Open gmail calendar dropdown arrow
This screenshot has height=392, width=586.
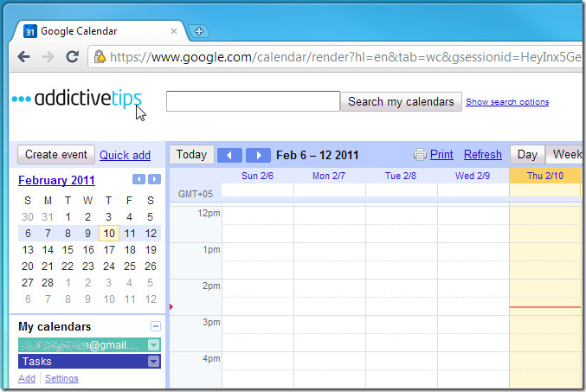click(153, 345)
